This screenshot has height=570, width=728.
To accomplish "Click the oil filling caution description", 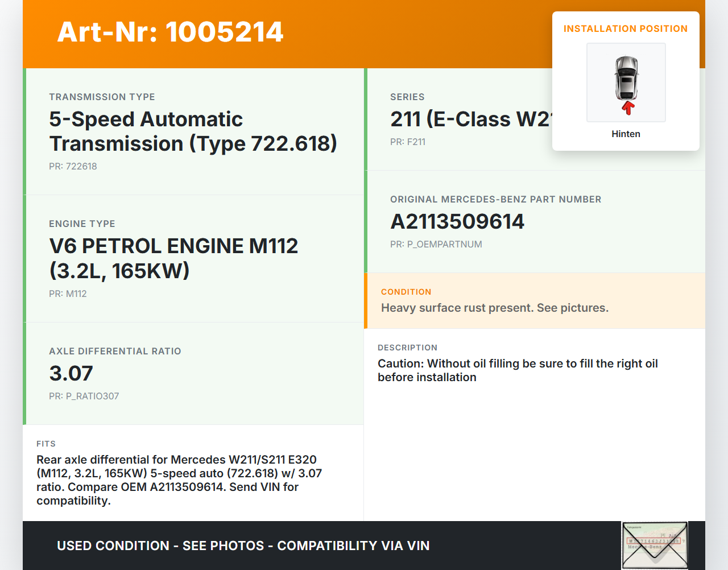I will pyautogui.click(x=518, y=370).
